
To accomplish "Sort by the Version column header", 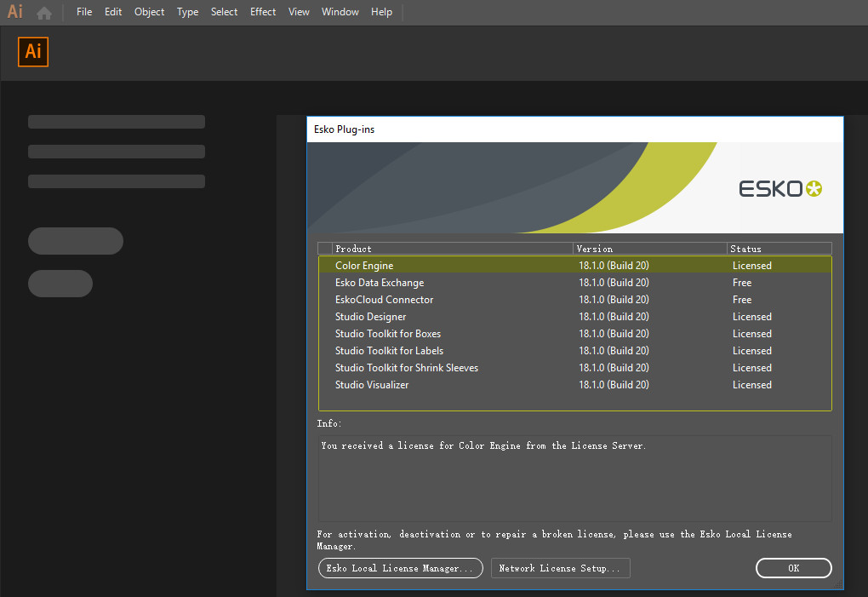I will click(650, 249).
